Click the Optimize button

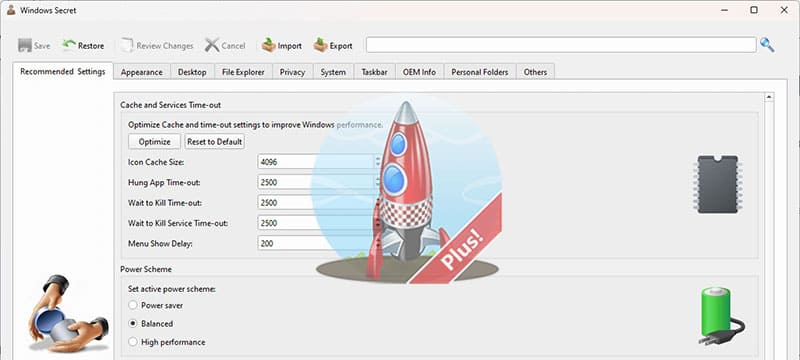tap(155, 142)
